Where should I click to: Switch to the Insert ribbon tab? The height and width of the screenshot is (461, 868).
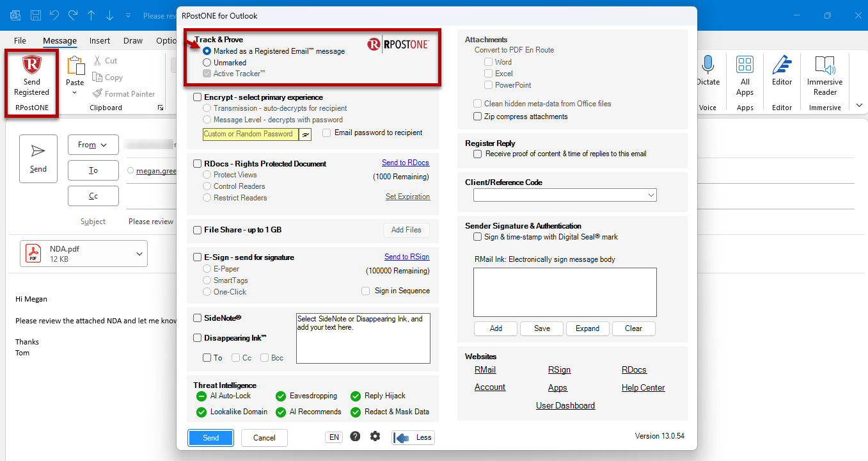pos(100,40)
